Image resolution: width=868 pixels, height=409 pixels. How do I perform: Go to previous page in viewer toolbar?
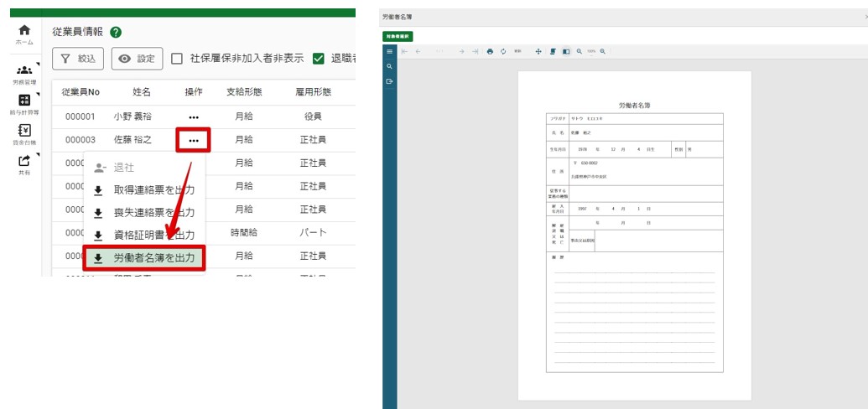[x=418, y=51]
